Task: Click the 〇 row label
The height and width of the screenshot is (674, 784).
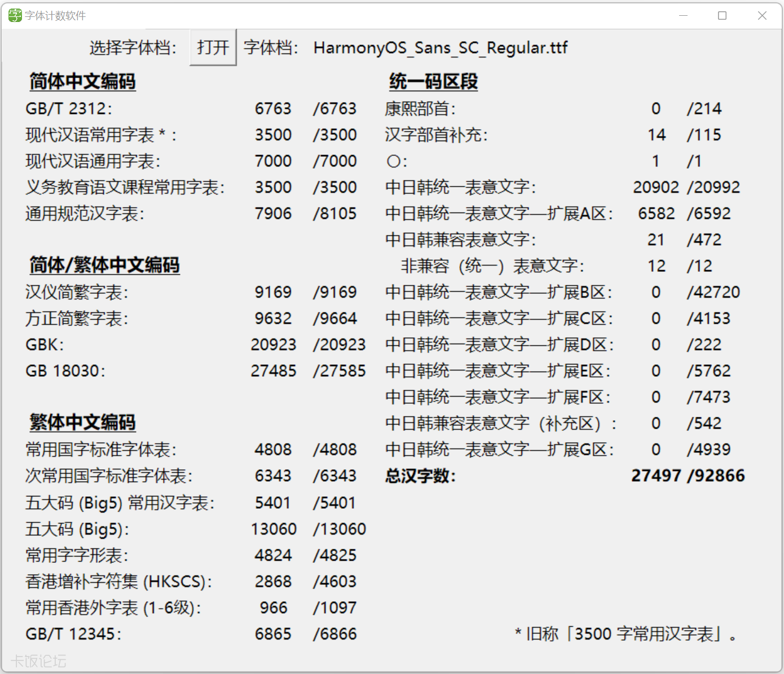Action: (397, 161)
